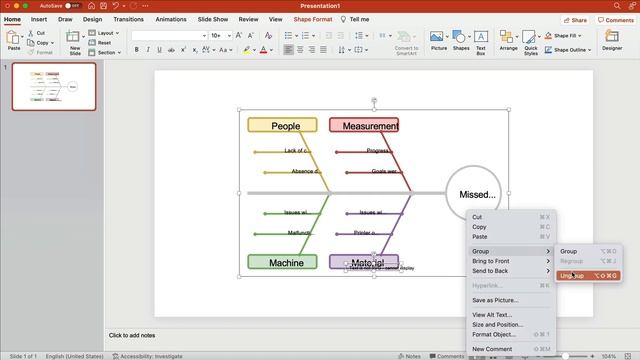Expand the Copy options arrow

pos(52,43)
